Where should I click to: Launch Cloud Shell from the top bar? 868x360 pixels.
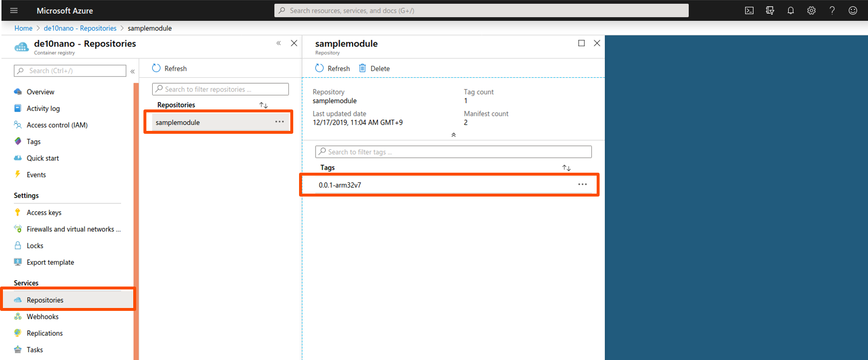pyautogui.click(x=749, y=10)
